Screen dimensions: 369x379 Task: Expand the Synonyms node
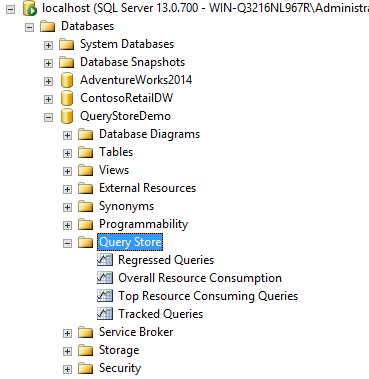(67, 207)
